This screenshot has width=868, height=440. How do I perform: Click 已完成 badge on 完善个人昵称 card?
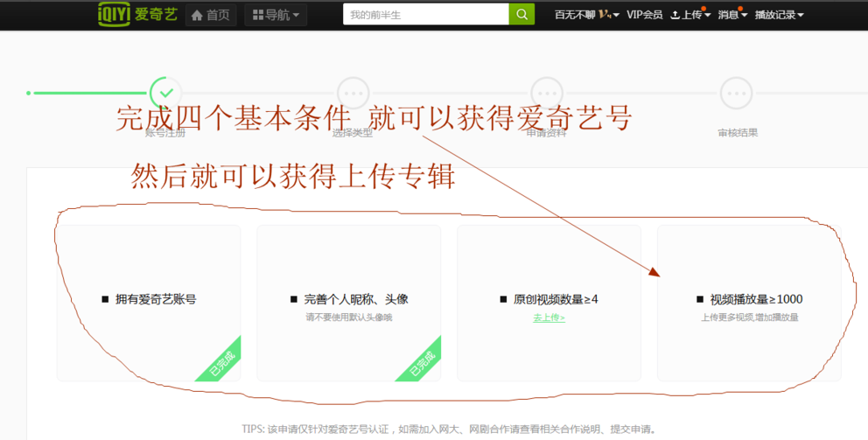pos(423,364)
